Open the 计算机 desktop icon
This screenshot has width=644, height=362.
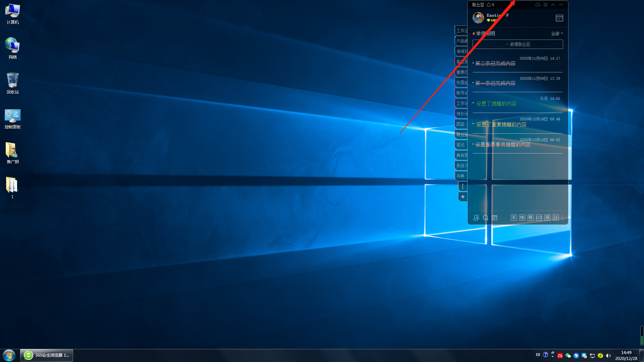click(12, 14)
